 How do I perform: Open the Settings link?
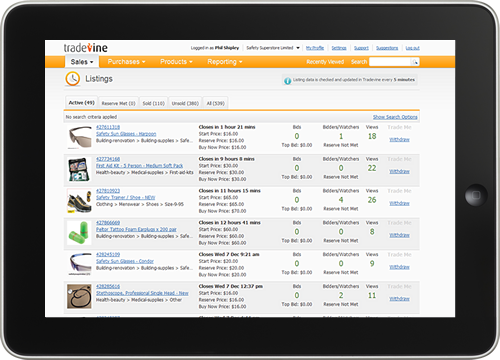[339, 48]
